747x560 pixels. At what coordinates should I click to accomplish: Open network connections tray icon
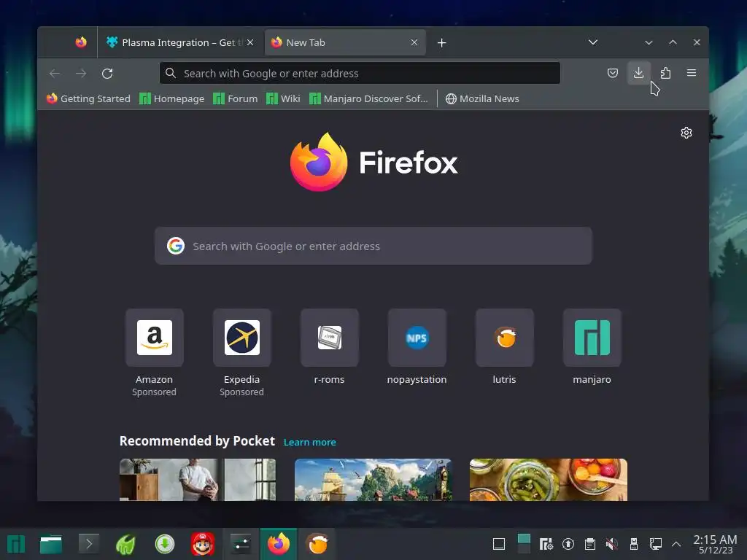point(656,544)
